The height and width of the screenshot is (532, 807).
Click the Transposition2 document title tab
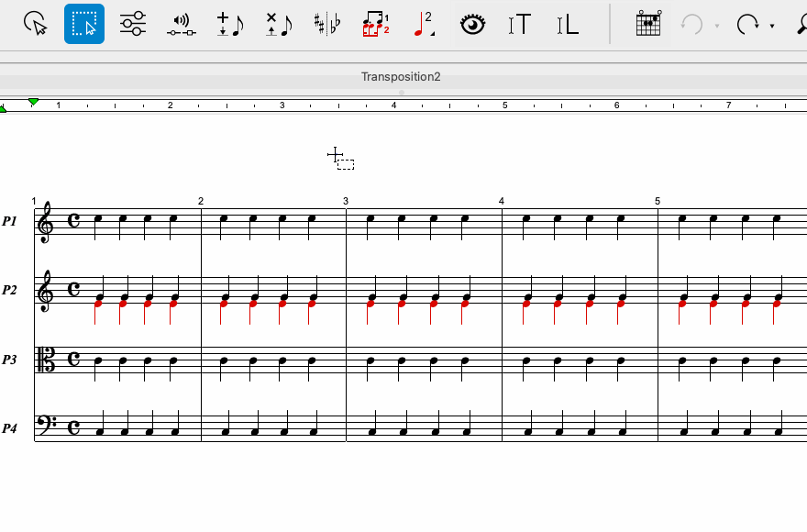pyautogui.click(x=401, y=76)
